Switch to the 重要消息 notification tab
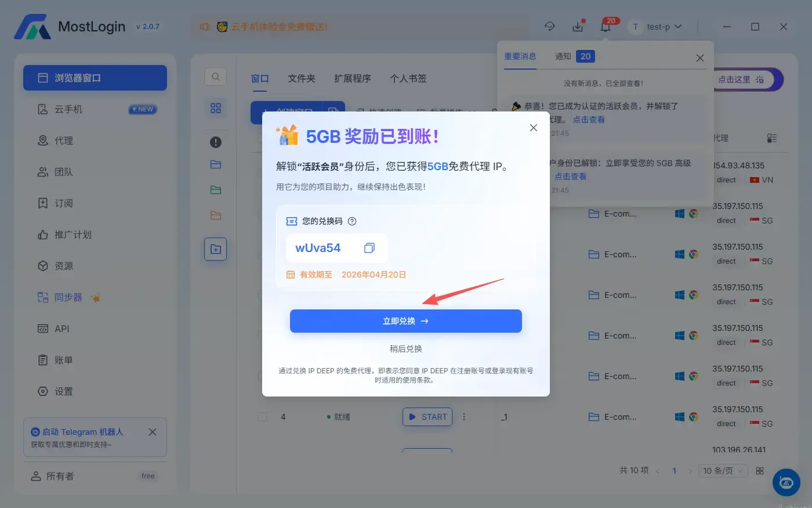812x508 pixels. tap(520, 56)
